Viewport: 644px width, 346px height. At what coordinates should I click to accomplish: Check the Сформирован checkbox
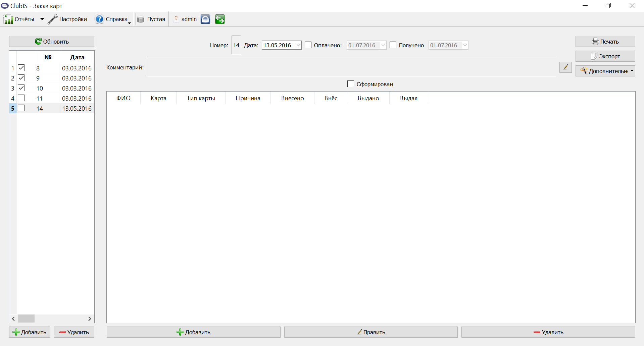coord(351,84)
